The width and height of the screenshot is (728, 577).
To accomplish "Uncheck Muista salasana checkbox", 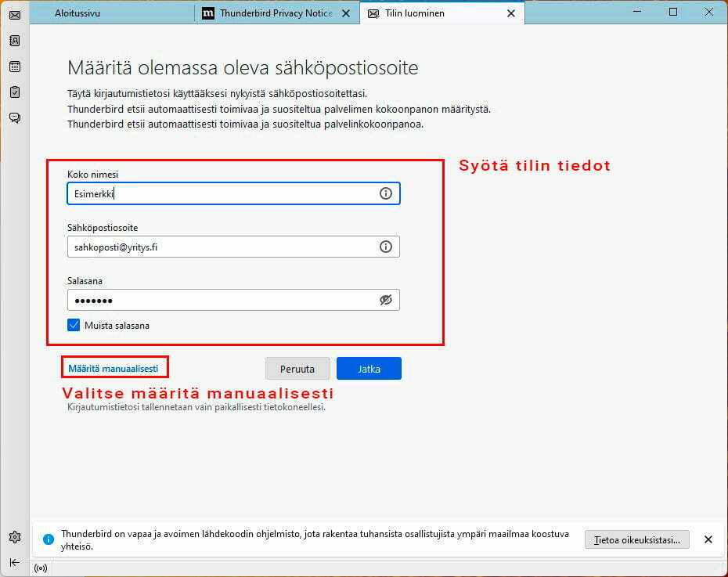I will (x=74, y=325).
